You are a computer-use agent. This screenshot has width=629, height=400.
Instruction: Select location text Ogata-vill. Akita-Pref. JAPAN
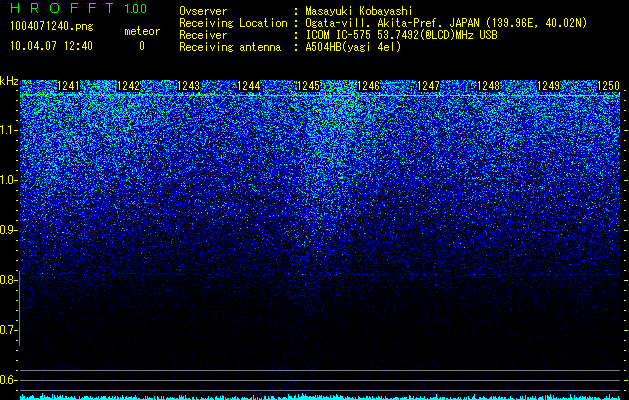pos(392,23)
